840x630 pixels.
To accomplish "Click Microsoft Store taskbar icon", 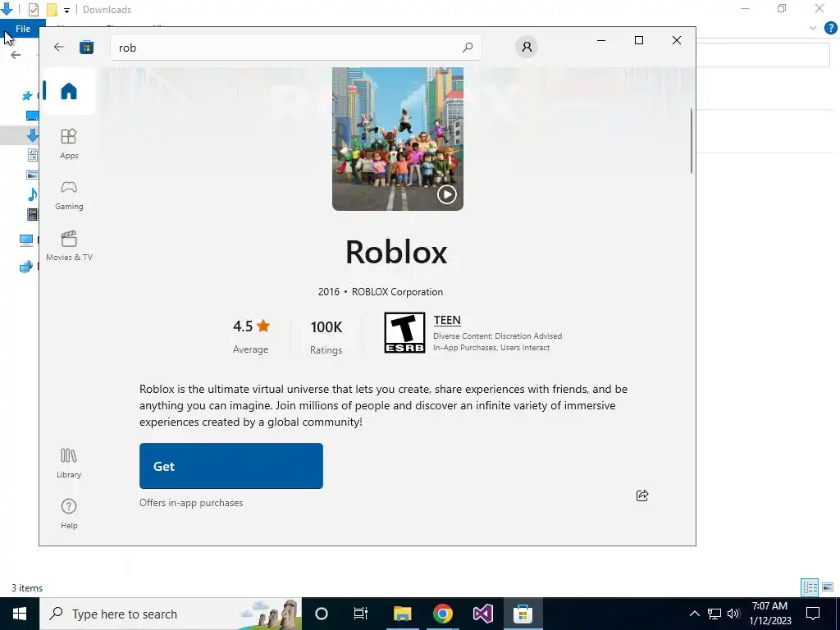I will point(523,614).
